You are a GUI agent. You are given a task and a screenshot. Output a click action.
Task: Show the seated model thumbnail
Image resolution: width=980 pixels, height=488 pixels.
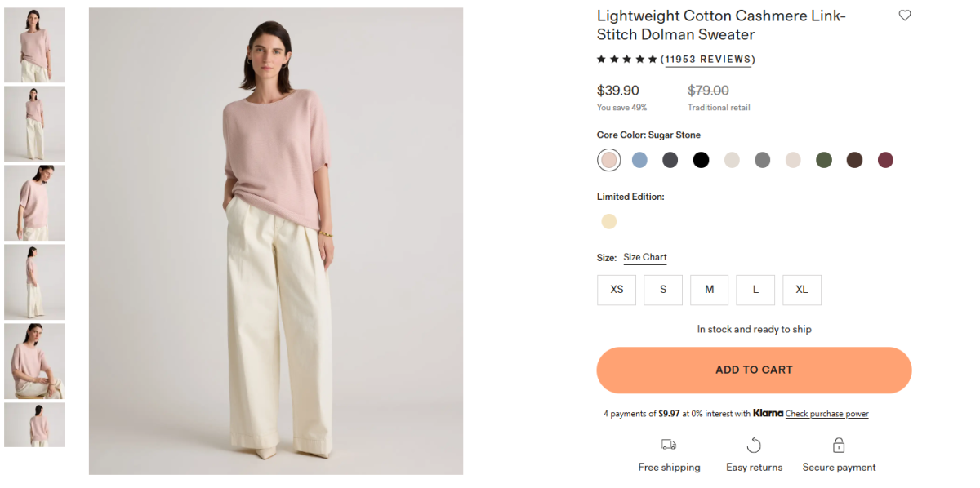[x=34, y=361]
